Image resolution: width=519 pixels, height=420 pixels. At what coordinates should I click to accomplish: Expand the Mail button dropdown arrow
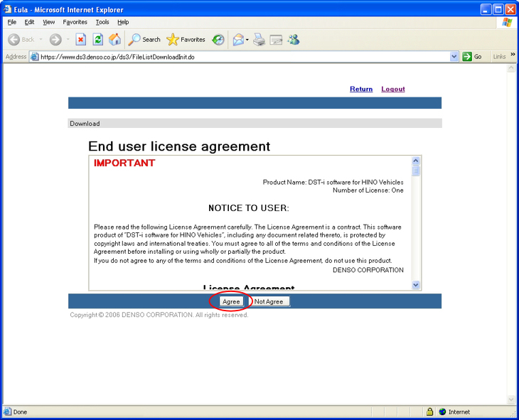[247, 40]
